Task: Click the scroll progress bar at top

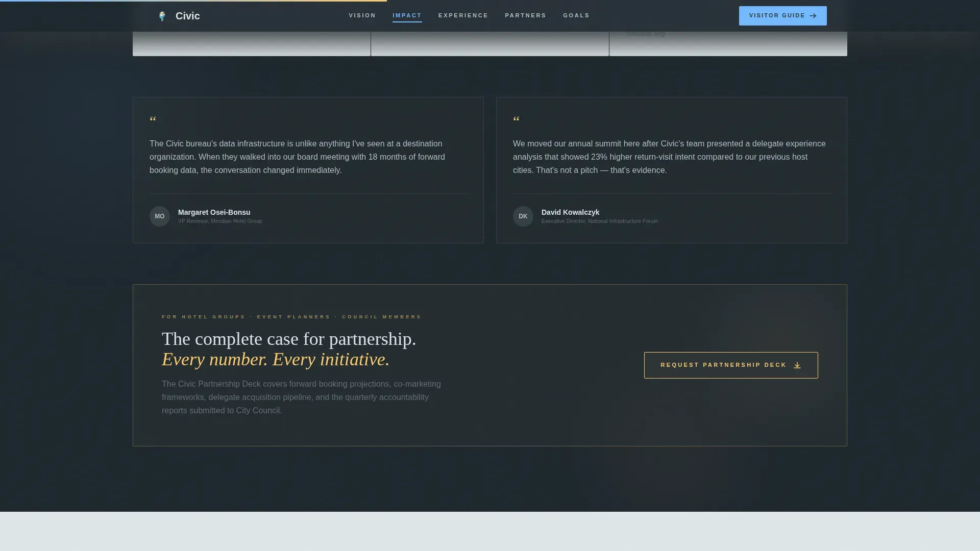Action: [x=193, y=1]
